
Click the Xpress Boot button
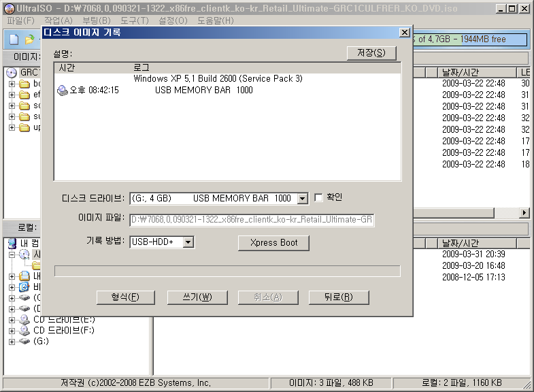pos(274,243)
